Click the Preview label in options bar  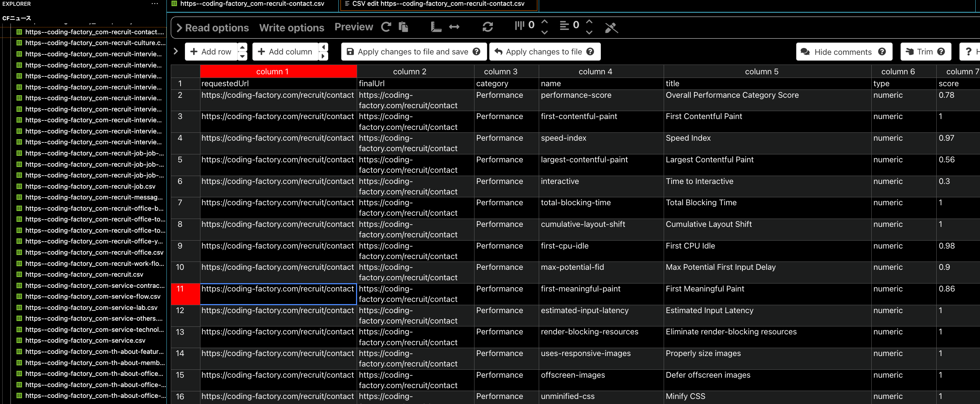pos(354,27)
